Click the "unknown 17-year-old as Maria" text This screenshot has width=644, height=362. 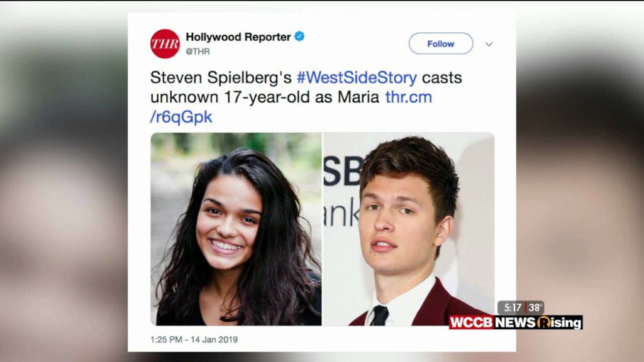265,97
